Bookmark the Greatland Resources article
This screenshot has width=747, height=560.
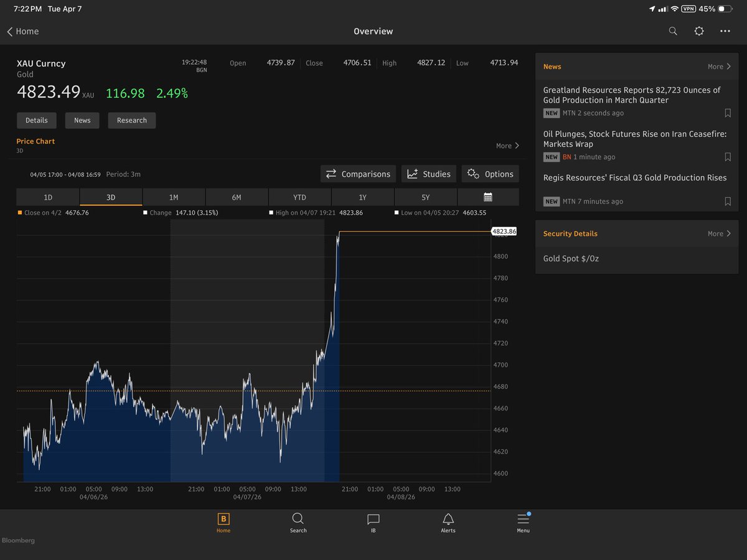(x=728, y=113)
